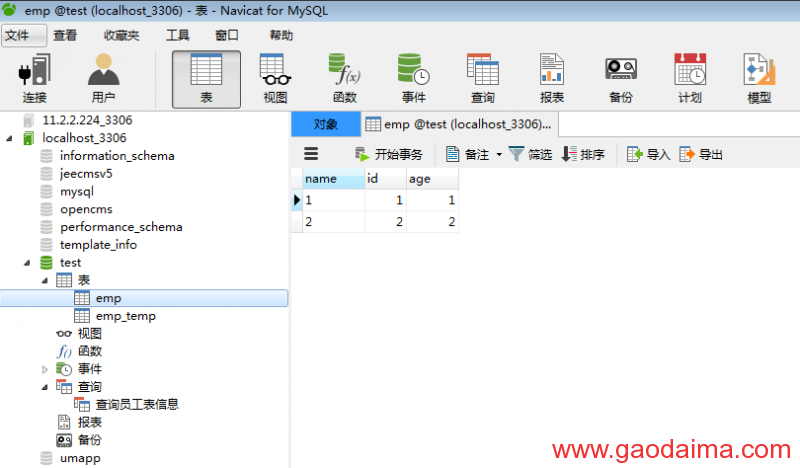Open the 工具 menu
This screenshot has height=468, width=800.
coord(178,35)
